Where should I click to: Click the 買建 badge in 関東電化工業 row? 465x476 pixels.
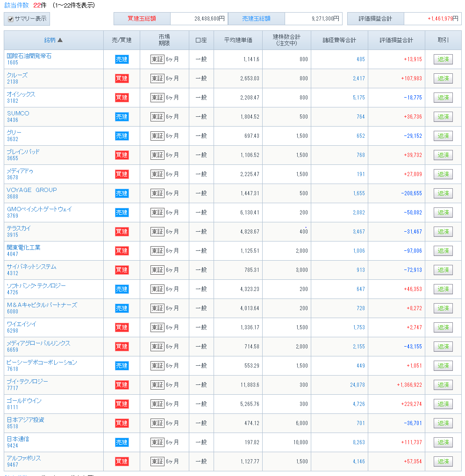122,250
